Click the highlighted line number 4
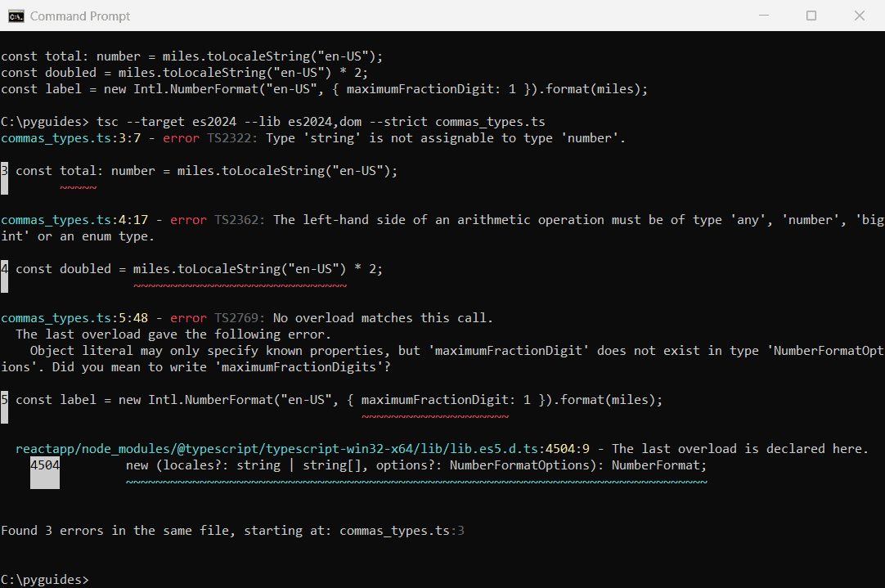Image resolution: width=885 pixels, height=588 pixels. 5,276
